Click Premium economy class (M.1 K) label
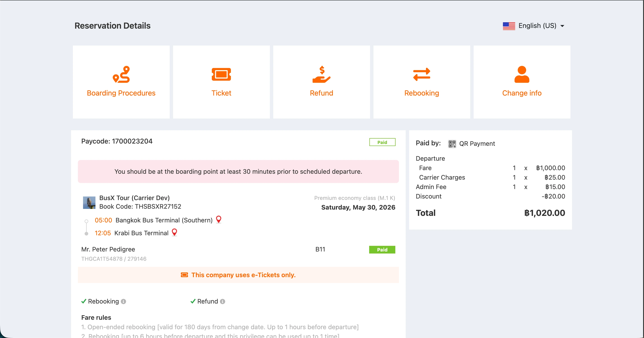Image resolution: width=644 pixels, height=338 pixels. point(354,198)
